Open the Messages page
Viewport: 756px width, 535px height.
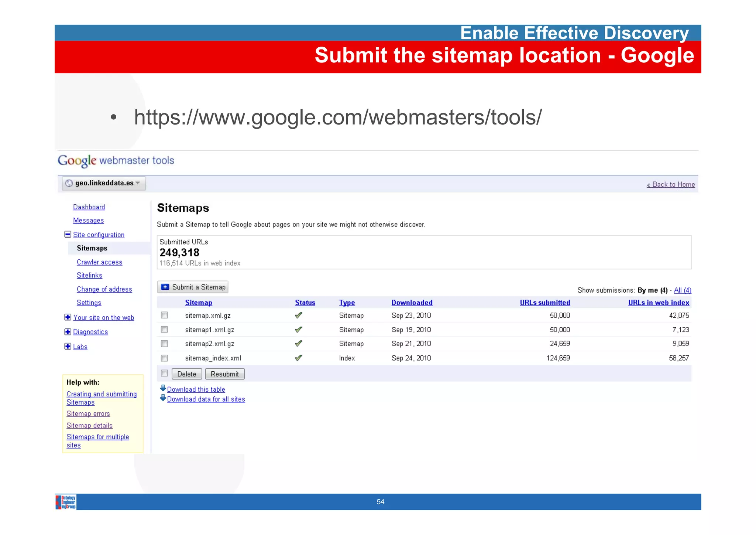pyautogui.click(x=89, y=221)
